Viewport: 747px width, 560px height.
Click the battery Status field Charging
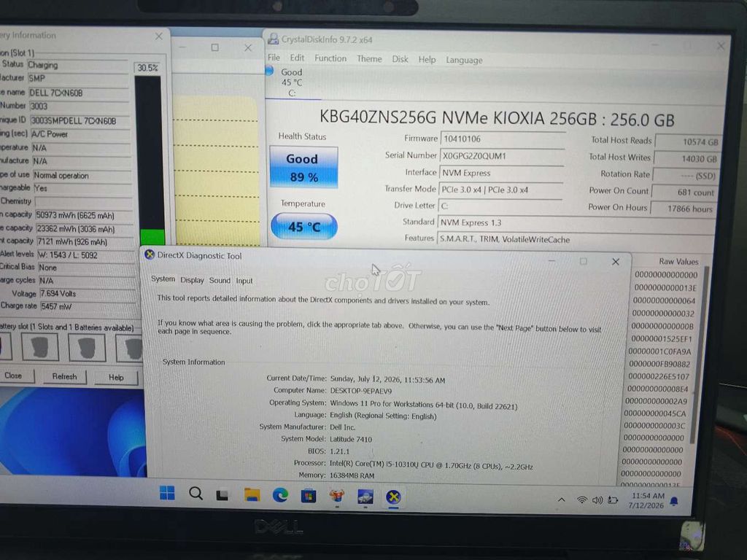point(77,65)
